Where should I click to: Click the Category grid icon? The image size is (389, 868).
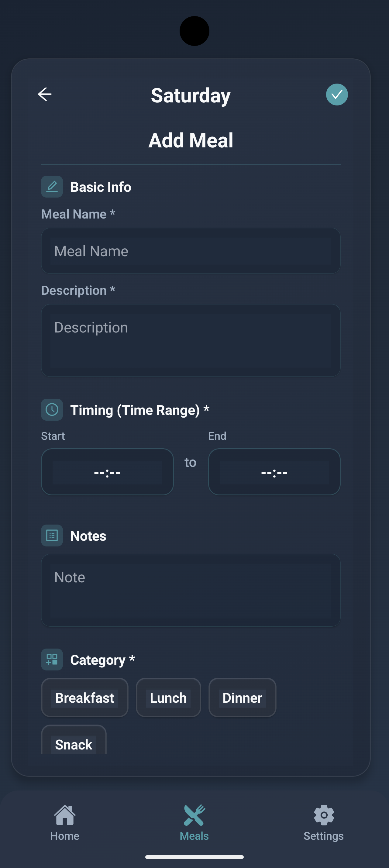[52, 659]
